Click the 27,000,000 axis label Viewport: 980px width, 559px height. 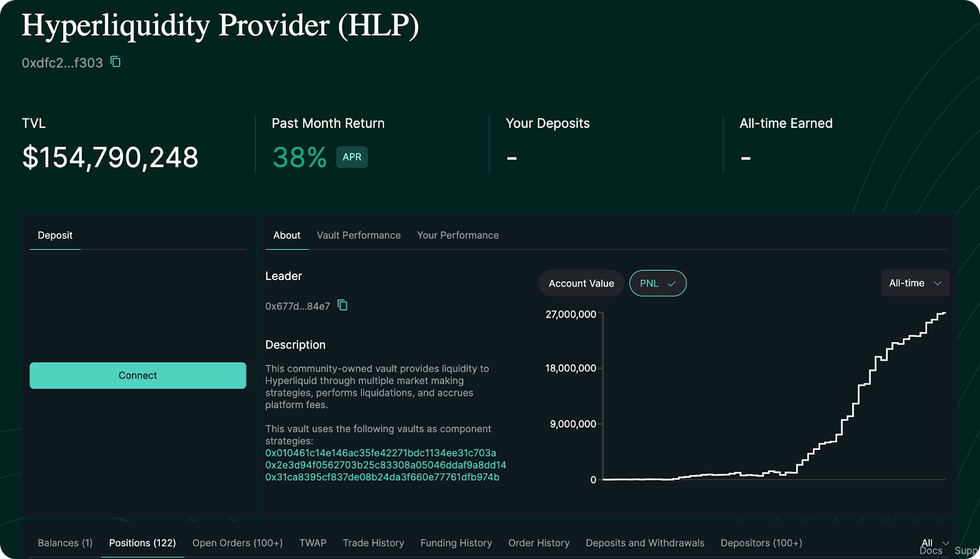point(571,314)
